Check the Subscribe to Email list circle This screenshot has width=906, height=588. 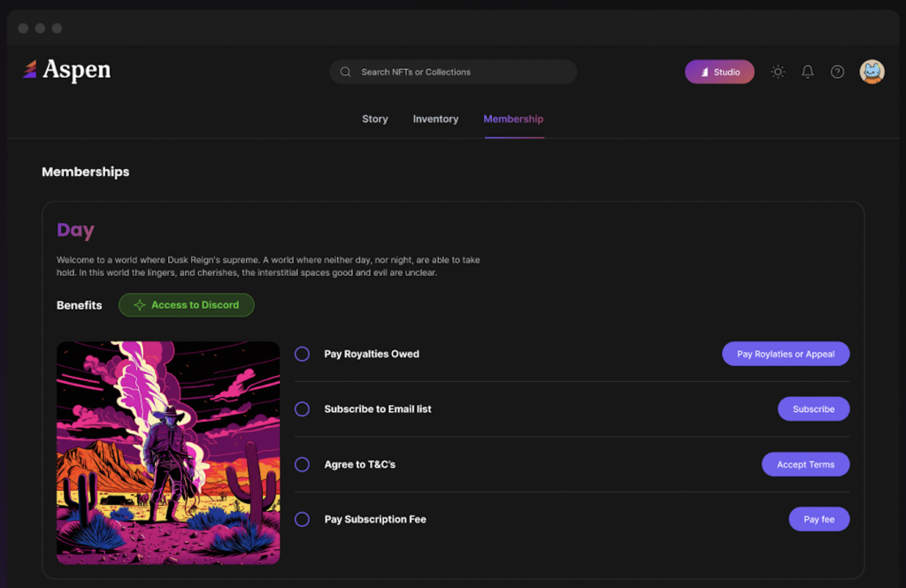pos(302,409)
